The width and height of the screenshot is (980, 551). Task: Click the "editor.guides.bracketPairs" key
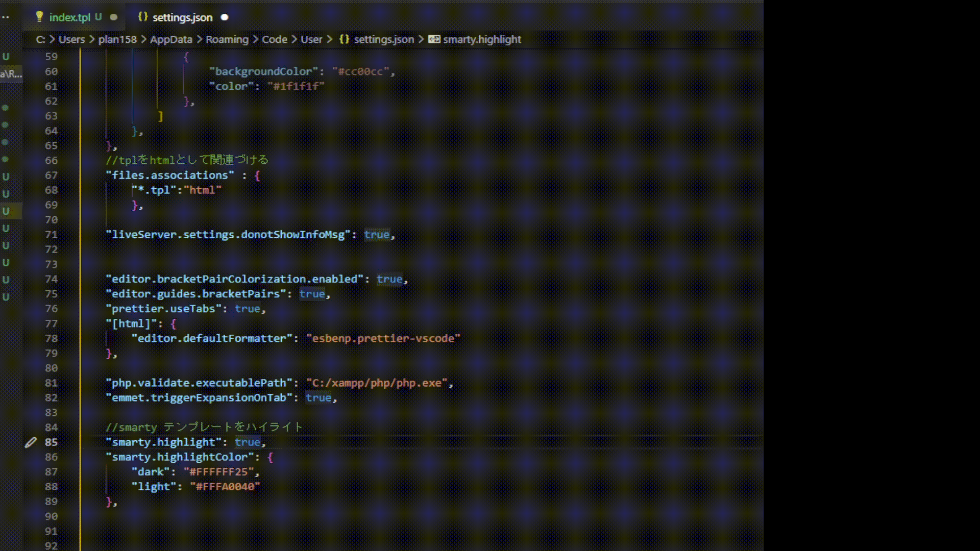(196, 294)
